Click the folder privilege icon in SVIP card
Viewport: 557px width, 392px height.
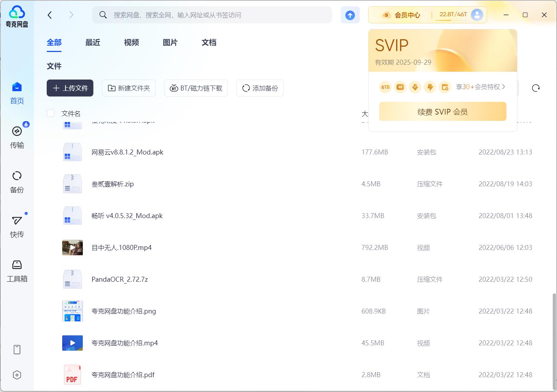coord(445,87)
